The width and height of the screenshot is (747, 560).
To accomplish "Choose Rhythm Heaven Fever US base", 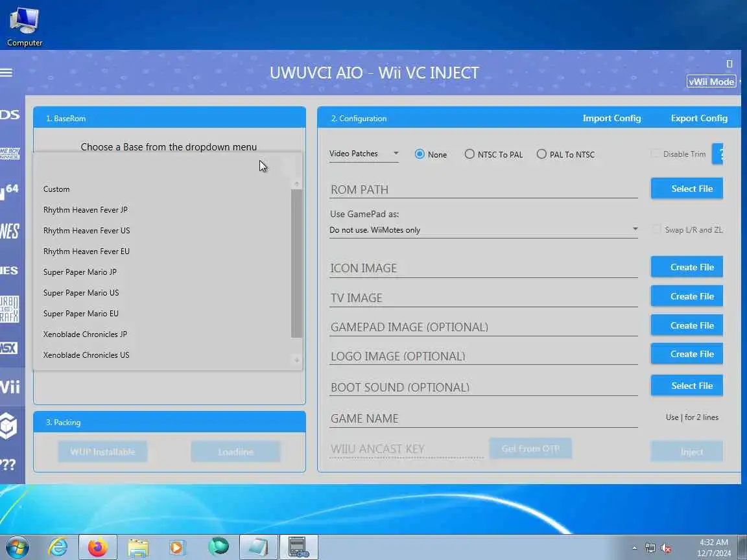I will [163, 231].
